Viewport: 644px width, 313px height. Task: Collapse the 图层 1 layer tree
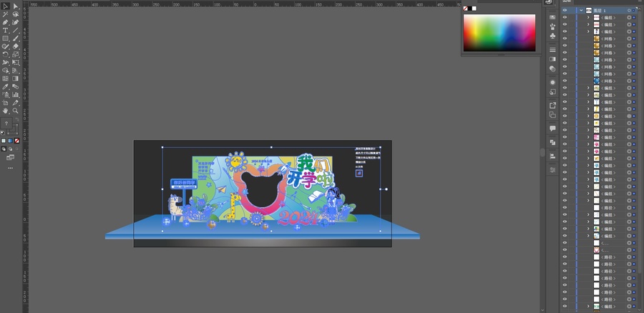click(x=581, y=10)
